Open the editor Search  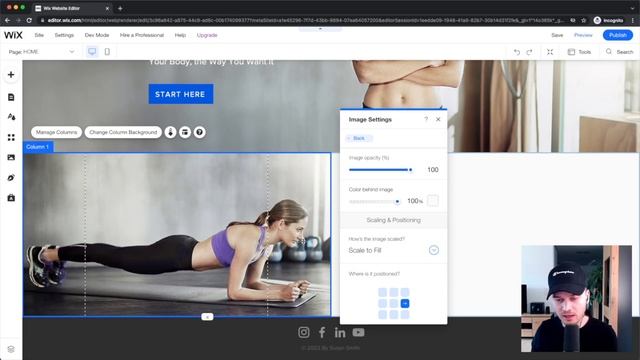pyautogui.click(x=619, y=52)
